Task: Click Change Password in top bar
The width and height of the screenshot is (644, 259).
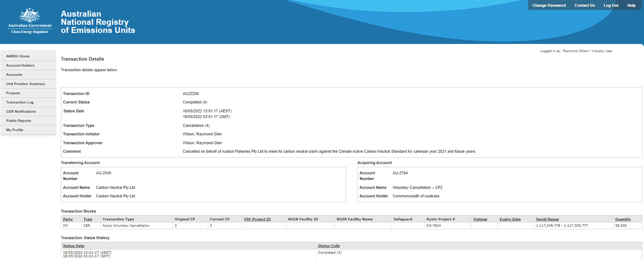Action: [x=549, y=6]
